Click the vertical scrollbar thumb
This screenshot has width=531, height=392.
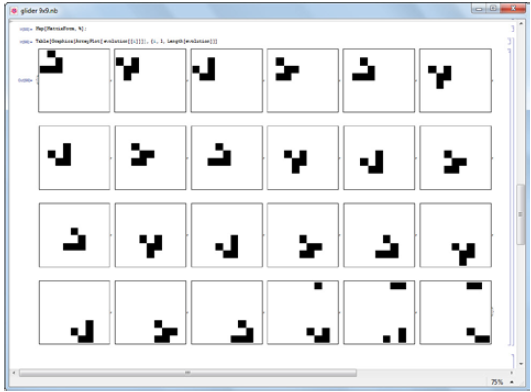coord(520,214)
